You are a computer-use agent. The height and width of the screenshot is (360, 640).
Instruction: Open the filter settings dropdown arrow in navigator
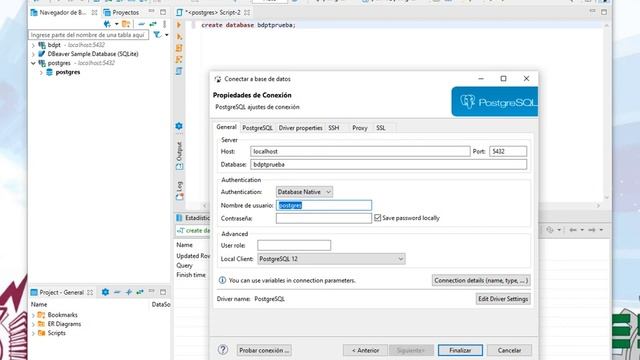click(x=167, y=35)
